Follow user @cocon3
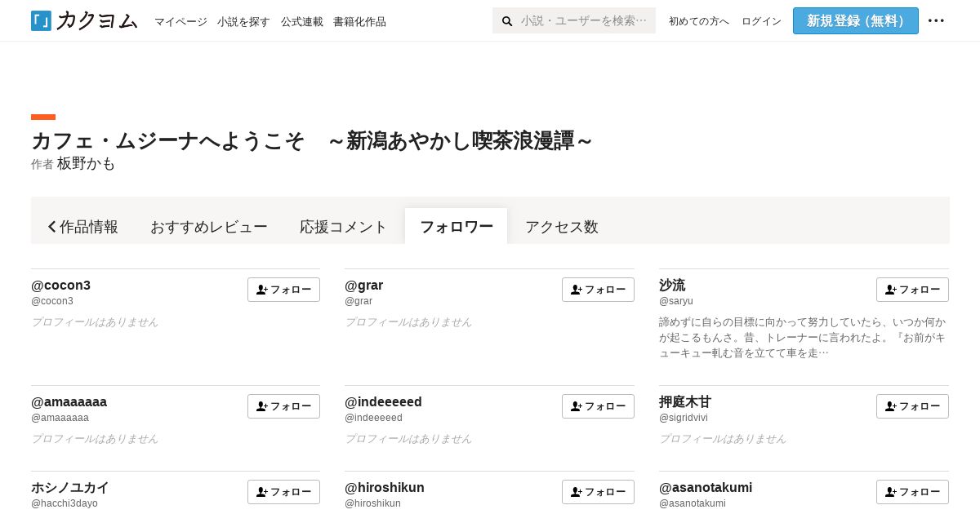Viewport: 980px width, 514px height. (283, 290)
